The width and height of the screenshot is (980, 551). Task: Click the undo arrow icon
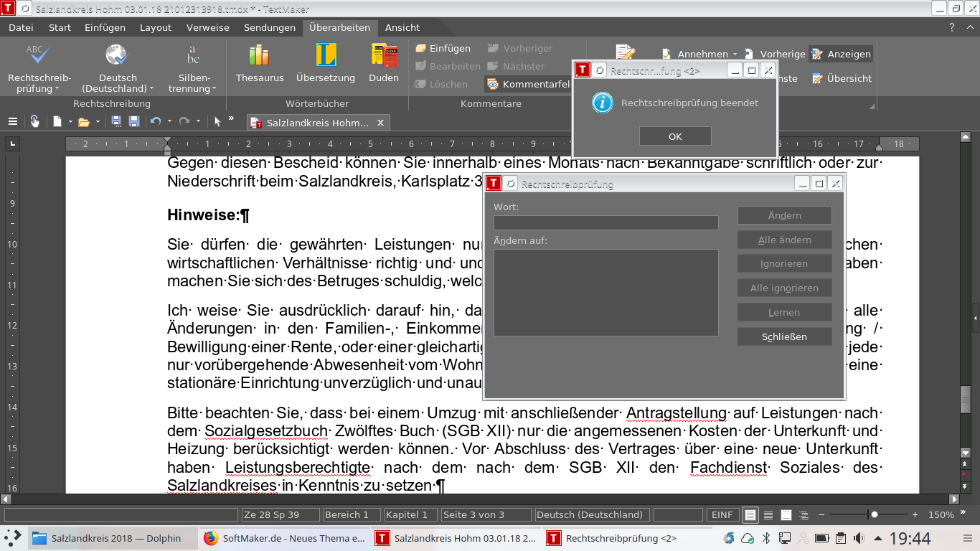155,122
